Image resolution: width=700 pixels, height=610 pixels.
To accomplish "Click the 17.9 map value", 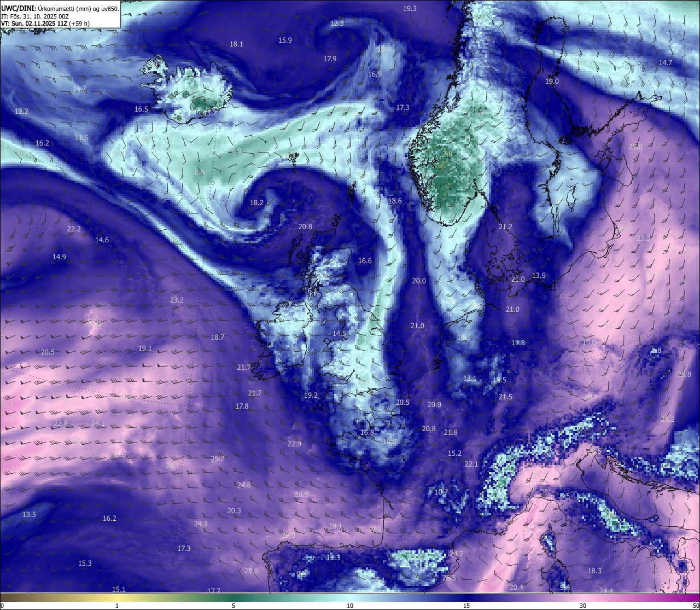I will point(330,59).
